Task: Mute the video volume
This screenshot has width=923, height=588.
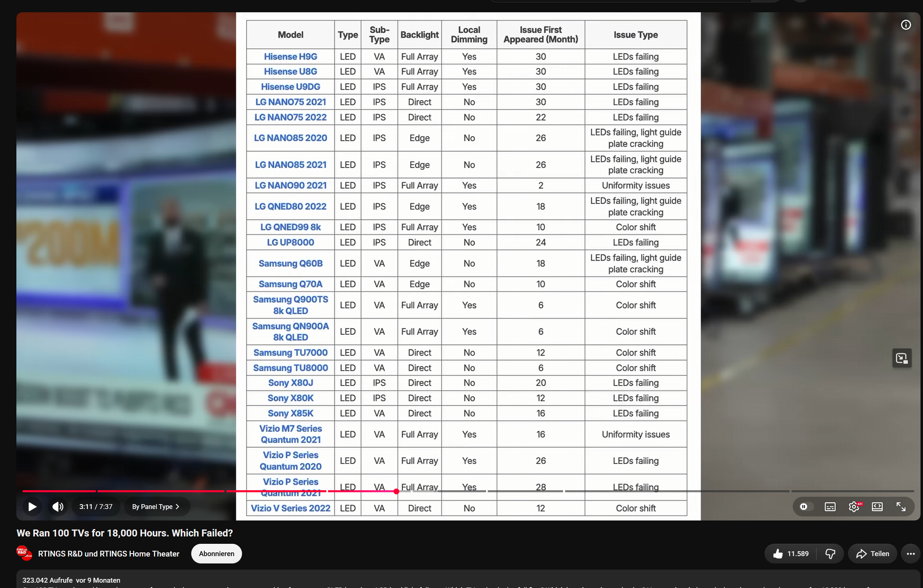Action: coord(58,507)
